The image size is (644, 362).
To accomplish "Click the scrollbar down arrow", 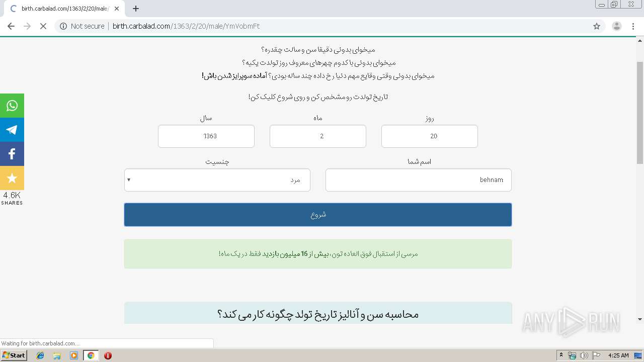I will [x=640, y=319].
